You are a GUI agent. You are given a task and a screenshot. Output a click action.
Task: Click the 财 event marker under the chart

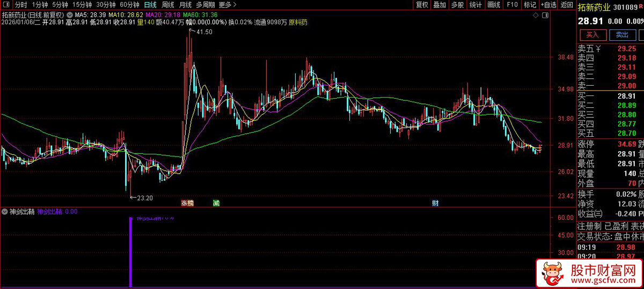(x=436, y=204)
